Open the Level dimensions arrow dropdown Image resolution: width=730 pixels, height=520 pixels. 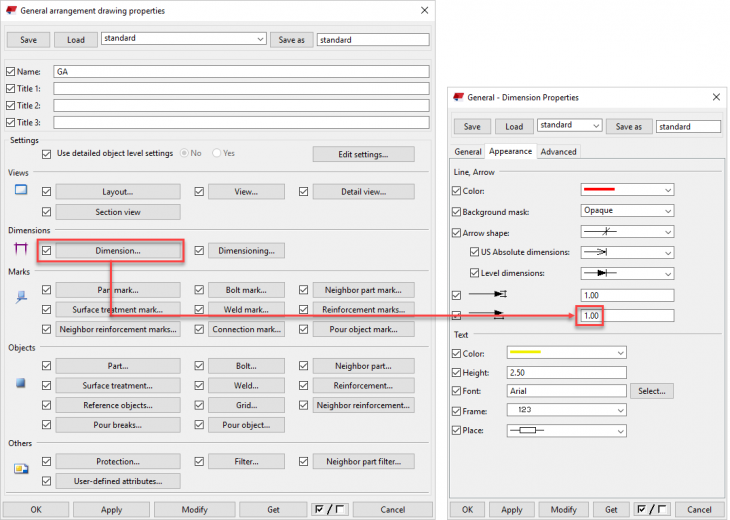pos(627,273)
